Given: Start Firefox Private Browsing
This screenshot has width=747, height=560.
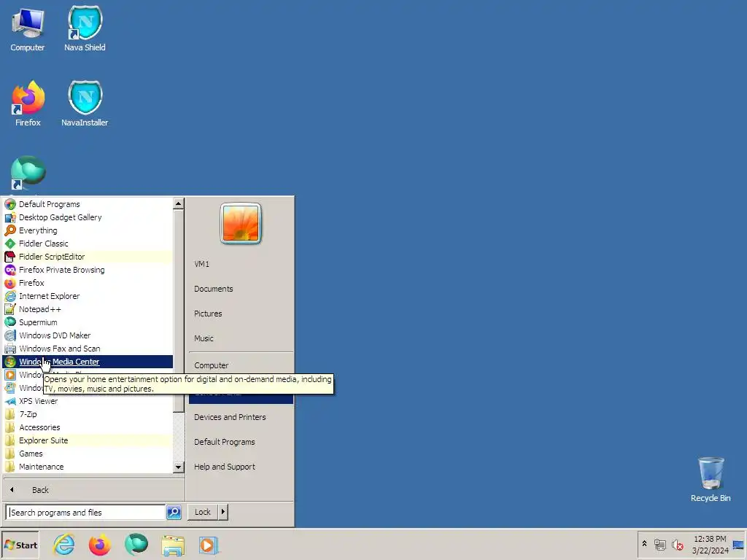Looking at the screenshot, I should 88,270.
